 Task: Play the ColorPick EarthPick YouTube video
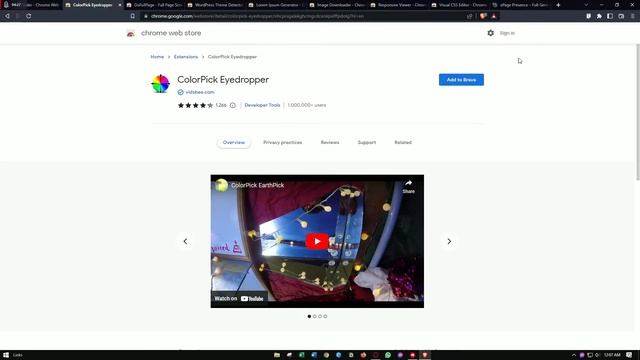(317, 241)
